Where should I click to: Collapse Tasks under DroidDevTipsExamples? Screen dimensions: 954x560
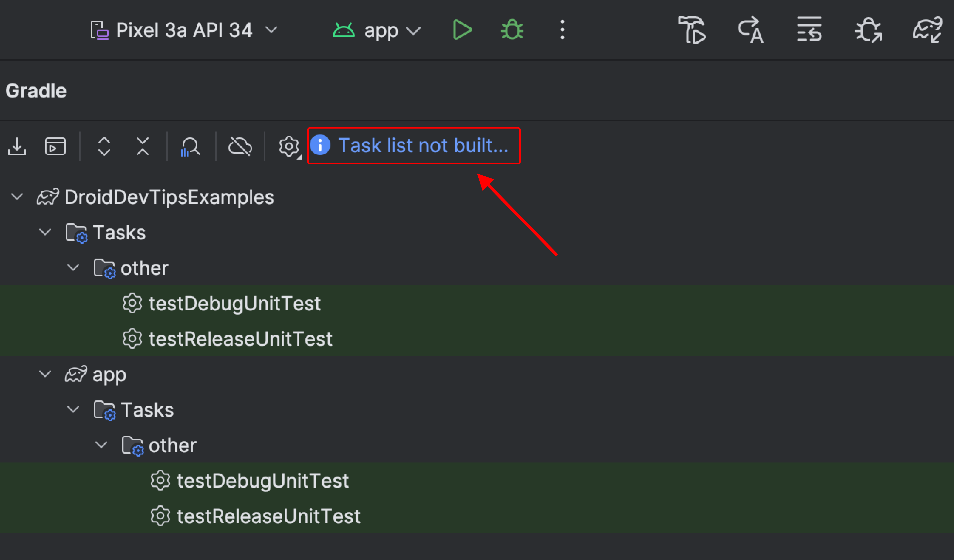pos(45,232)
